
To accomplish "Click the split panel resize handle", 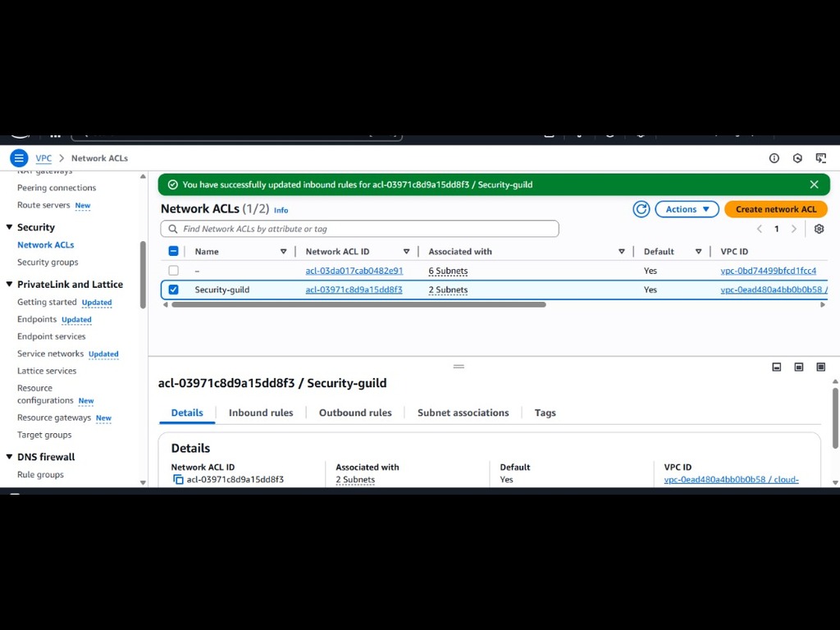I will pyautogui.click(x=459, y=367).
